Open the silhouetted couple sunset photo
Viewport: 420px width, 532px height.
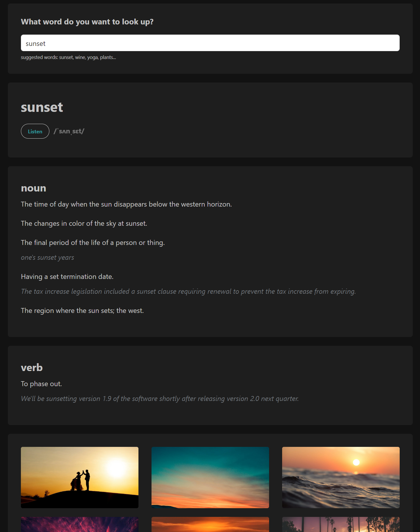pos(80,477)
